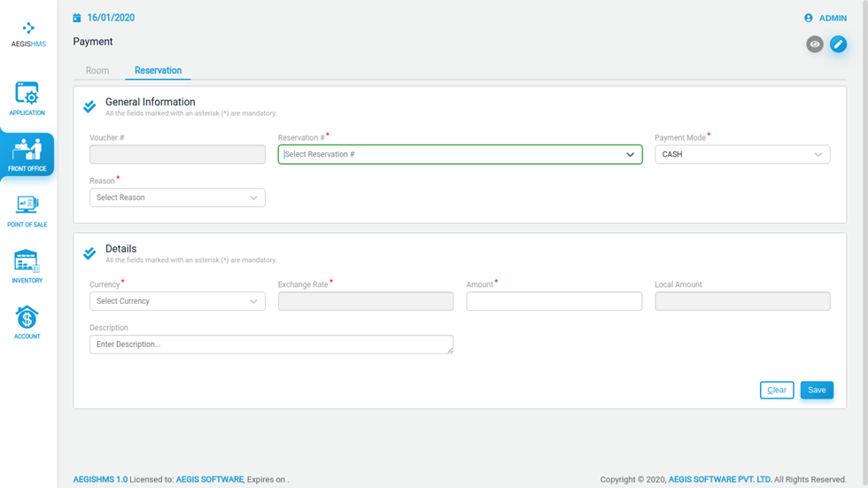Toggle view mode with the eye icon

(x=814, y=44)
